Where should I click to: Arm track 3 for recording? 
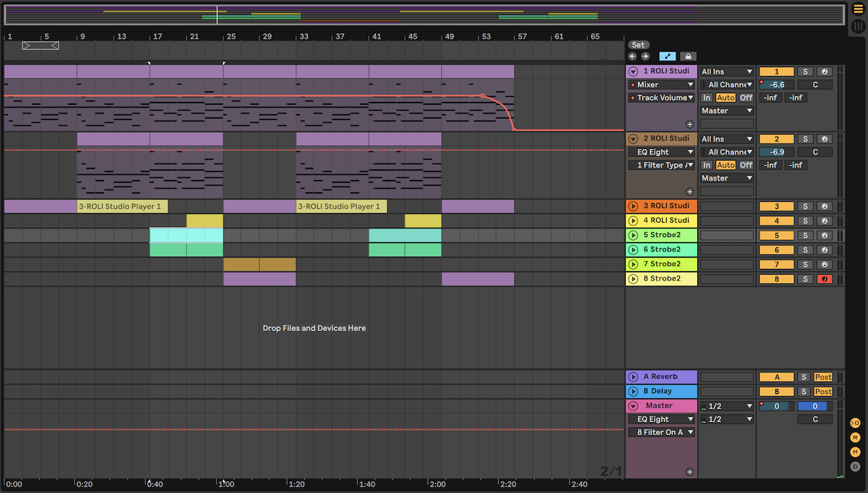tap(824, 207)
